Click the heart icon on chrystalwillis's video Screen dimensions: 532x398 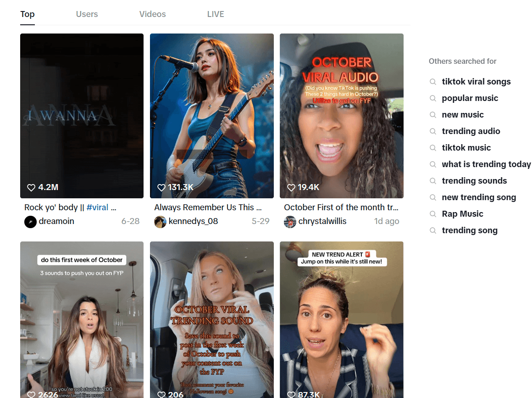click(291, 187)
